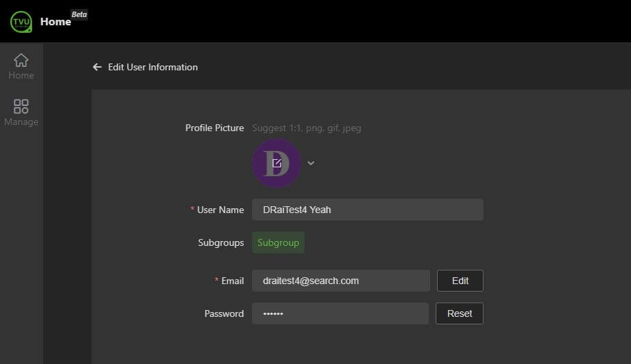Focus the User Name input field
This screenshot has height=364, width=631.
[x=367, y=210]
